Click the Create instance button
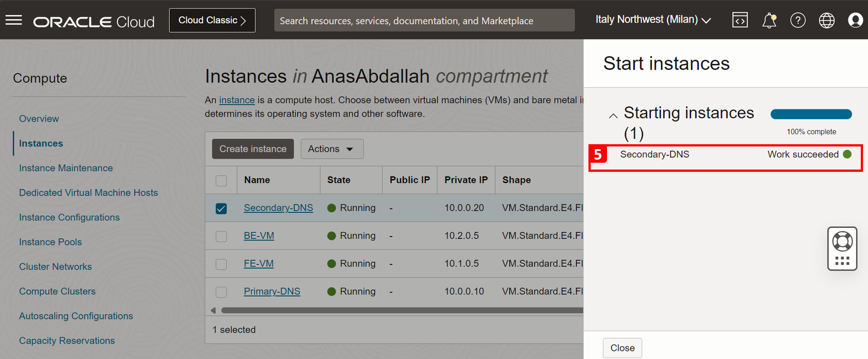The image size is (868, 359). coord(253,149)
